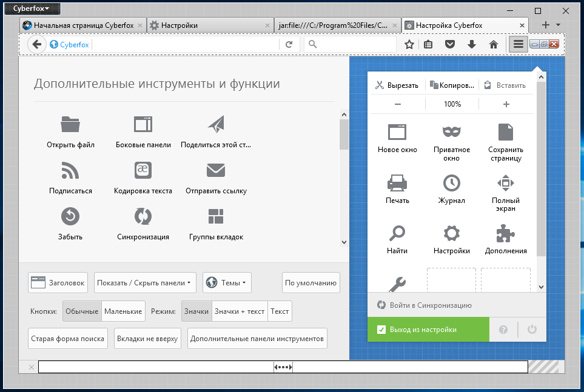
Task: Close the 'Настройки' tab
Action: (267, 25)
